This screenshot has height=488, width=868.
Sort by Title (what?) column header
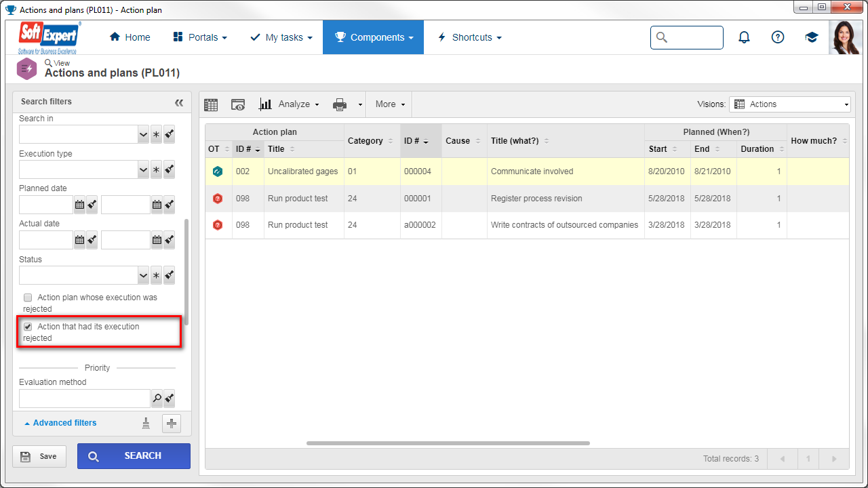pos(566,141)
